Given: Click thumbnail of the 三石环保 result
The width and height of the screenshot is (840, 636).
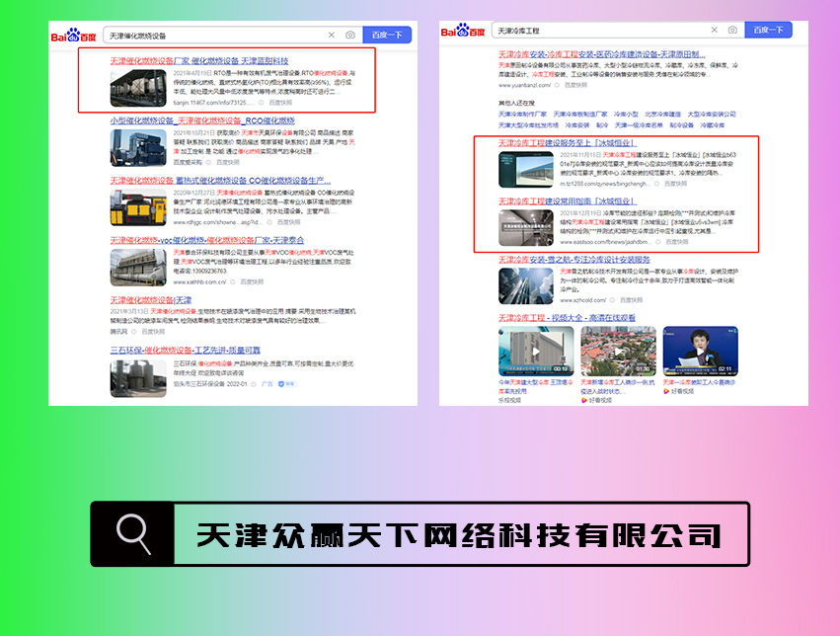Looking at the screenshot, I should click(138, 379).
